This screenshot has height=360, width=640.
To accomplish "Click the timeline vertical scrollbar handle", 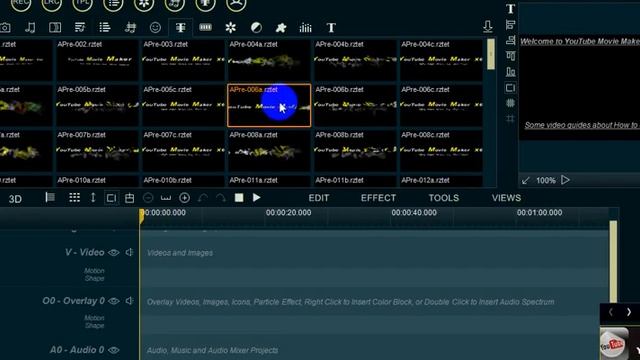I will [x=613, y=262].
